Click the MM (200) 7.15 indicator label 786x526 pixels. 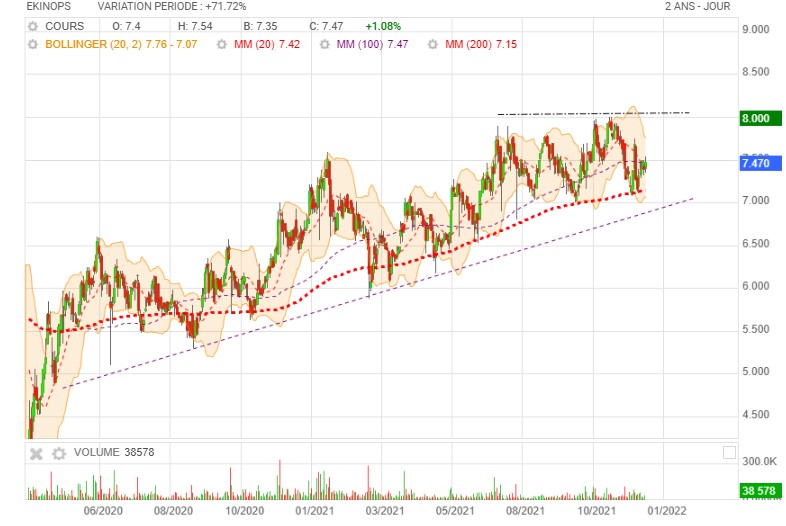tap(481, 44)
